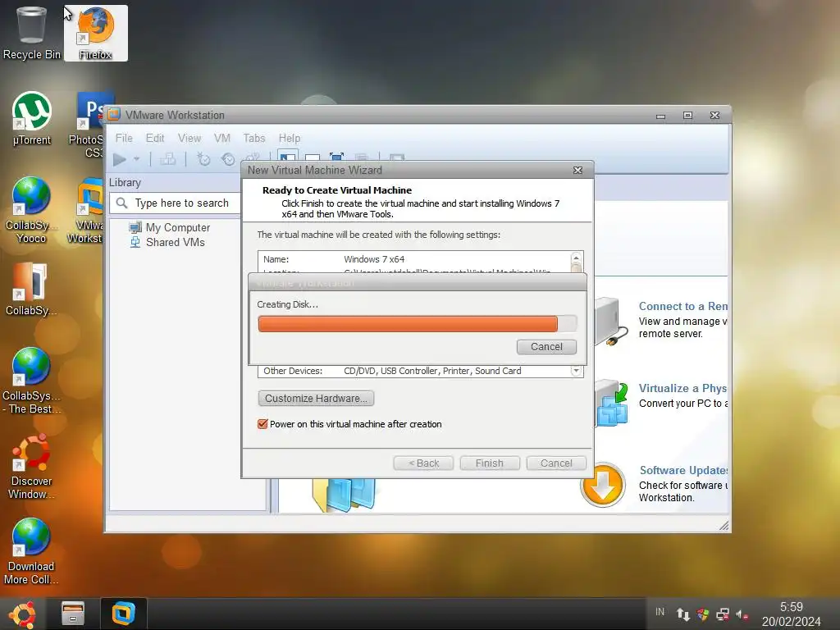Click Download More Coll desktop icon
This screenshot has width=840, height=630.
32,551
